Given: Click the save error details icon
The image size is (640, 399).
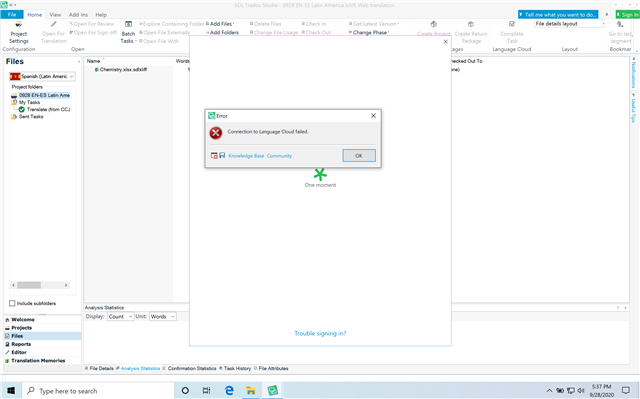Looking at the screenshot, I should click(222, 155).
